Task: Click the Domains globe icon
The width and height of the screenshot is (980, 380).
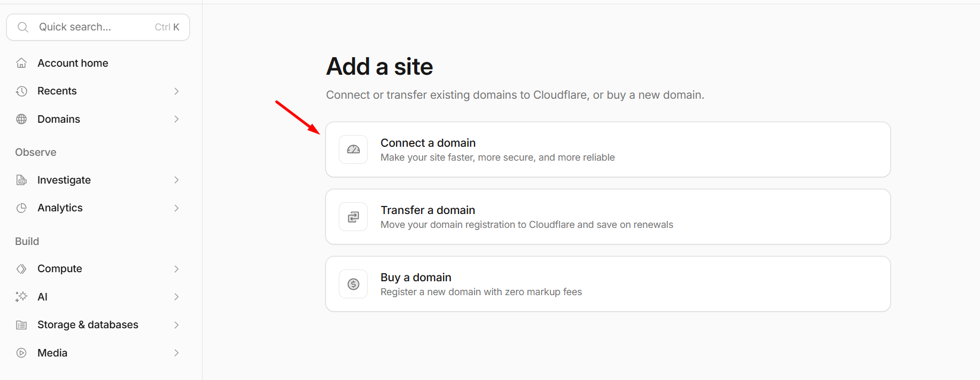Action: pos(21,119)
